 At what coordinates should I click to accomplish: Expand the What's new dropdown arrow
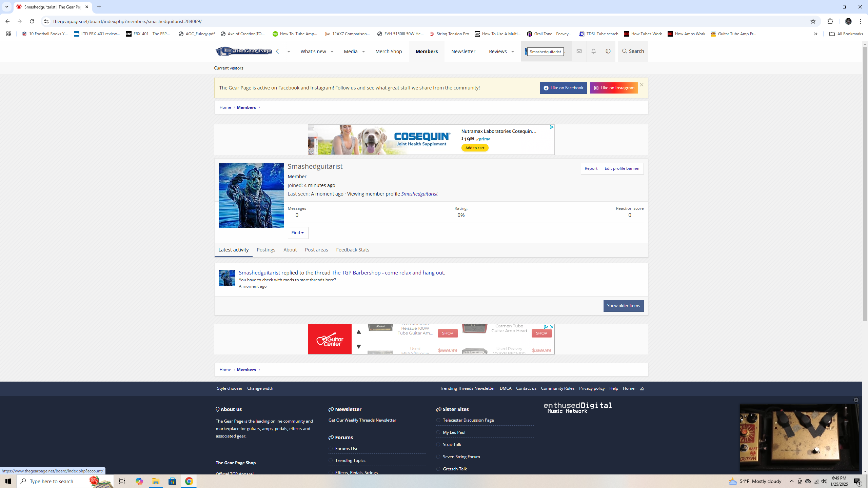pyautogui.click(x=332, y=52)
